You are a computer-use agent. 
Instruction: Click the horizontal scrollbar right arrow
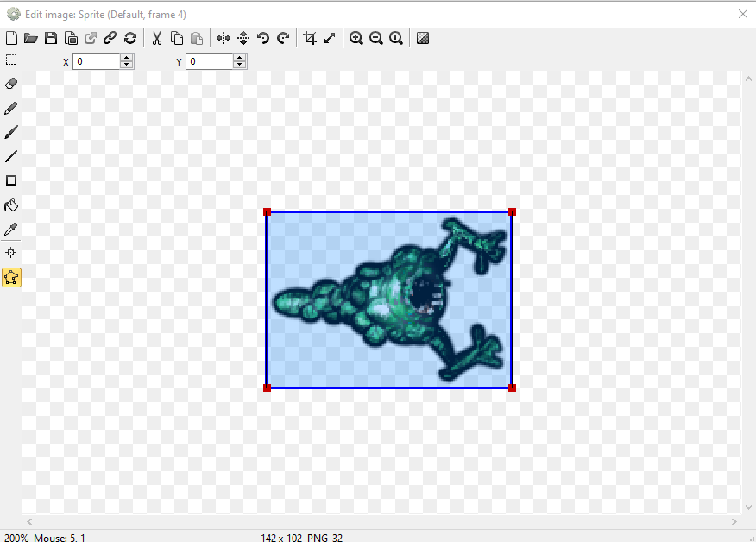point(734,521)
